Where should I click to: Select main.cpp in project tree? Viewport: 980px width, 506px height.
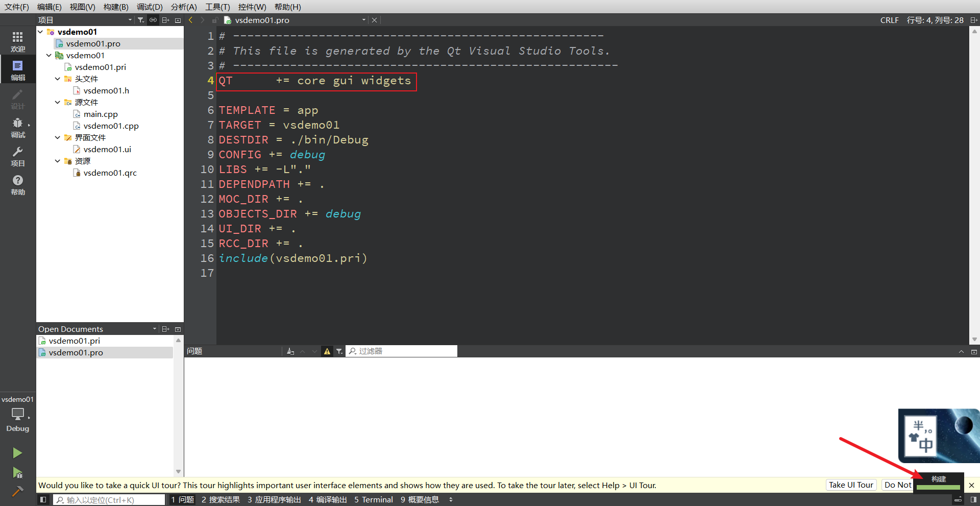point(101,114)
